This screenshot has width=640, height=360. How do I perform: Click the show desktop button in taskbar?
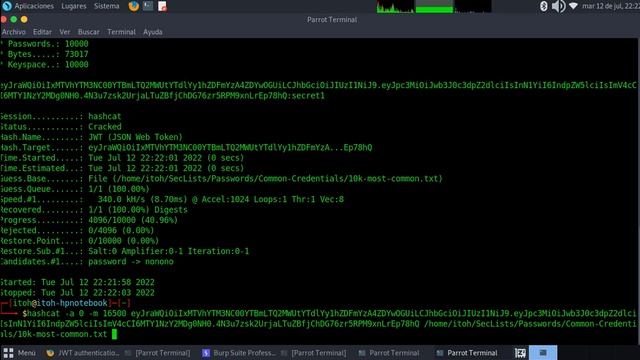pos(543,353)
